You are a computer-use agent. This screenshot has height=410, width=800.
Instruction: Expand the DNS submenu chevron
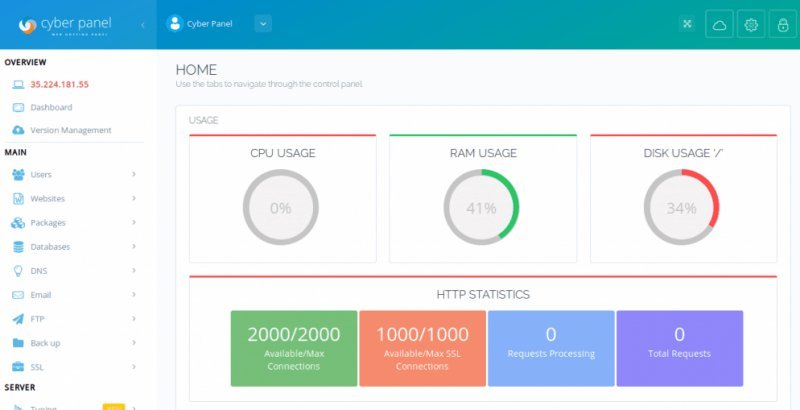pyautogui.click(x=134, y=271)
